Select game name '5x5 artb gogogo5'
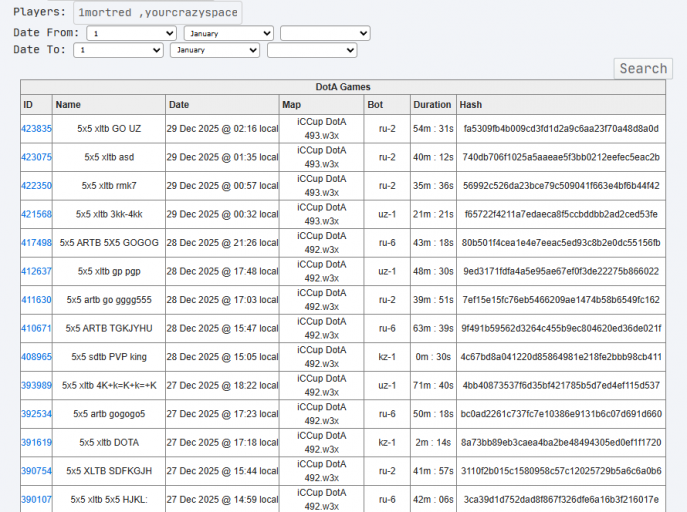This screenshot has height=512, width=687. 109,414
